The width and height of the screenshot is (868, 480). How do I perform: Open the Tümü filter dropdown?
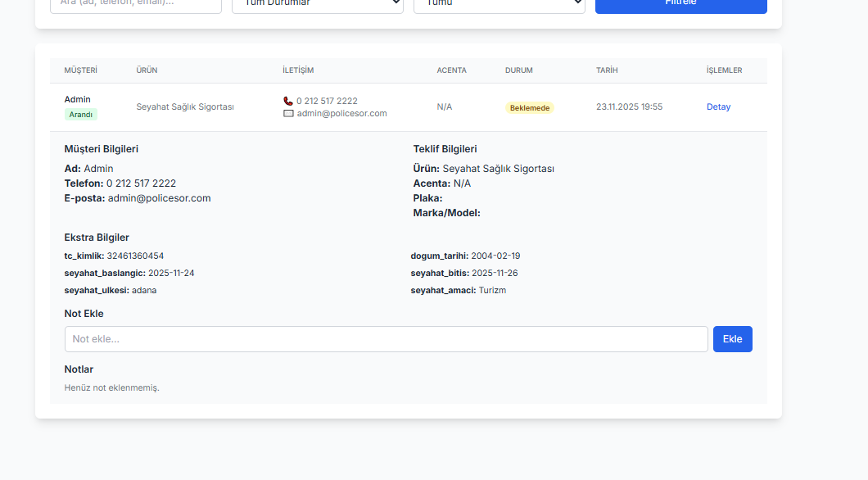499,3
